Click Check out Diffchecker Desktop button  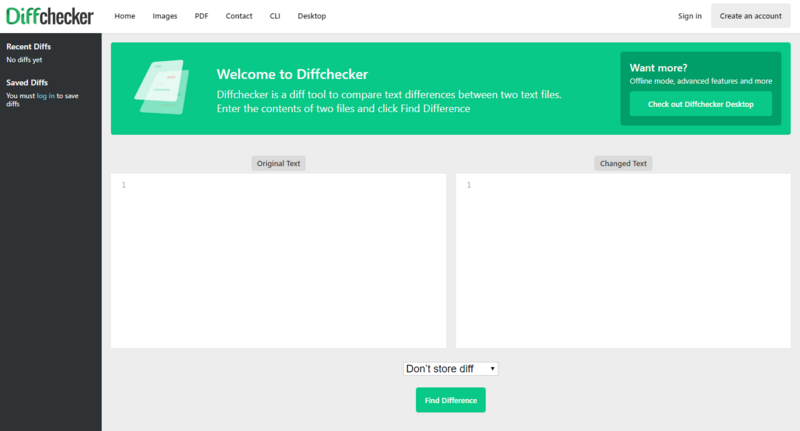point(701,104)
